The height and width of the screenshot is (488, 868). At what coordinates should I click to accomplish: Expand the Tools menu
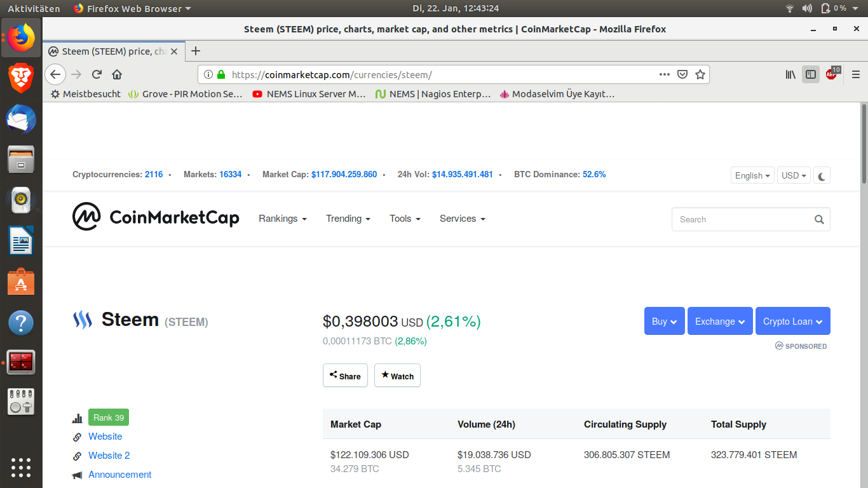pyautogui.click(x=405, y=219)
